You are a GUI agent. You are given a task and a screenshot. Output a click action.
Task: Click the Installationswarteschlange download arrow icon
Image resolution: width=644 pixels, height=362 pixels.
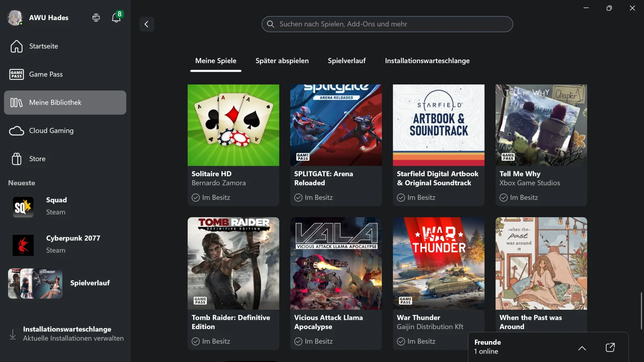click(13, 334)
